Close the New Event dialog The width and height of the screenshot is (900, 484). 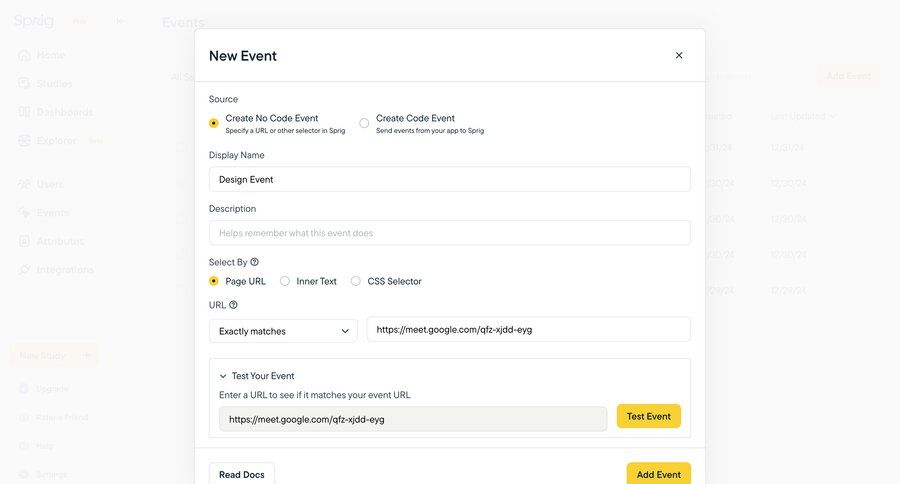pyautogui.click(x=679, y=55)
